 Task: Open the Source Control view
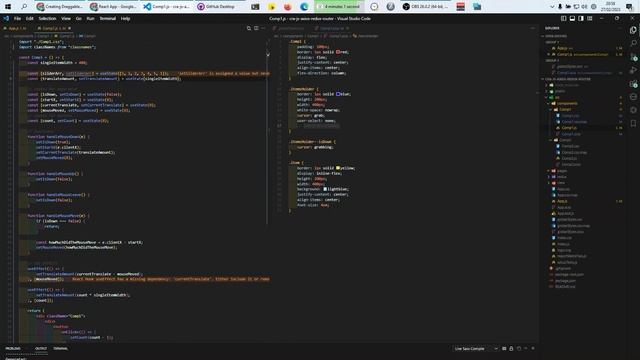pyautogui.click(x=633, y=57)
